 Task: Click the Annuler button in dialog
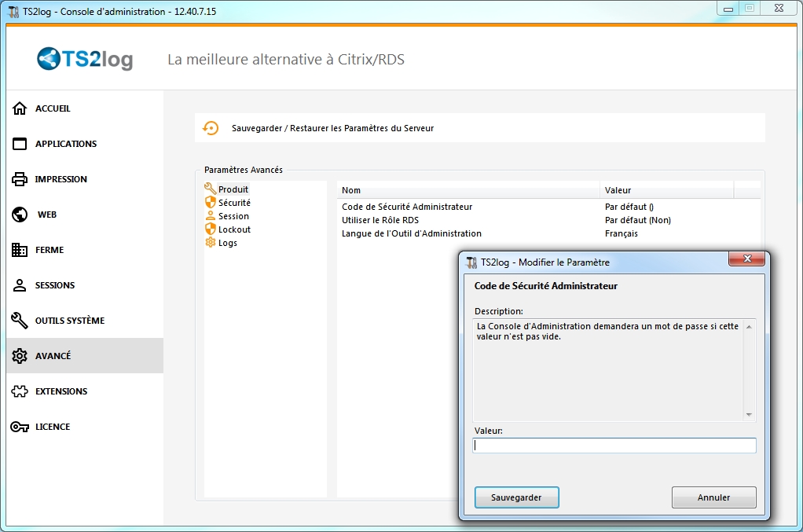click(714, 497)
